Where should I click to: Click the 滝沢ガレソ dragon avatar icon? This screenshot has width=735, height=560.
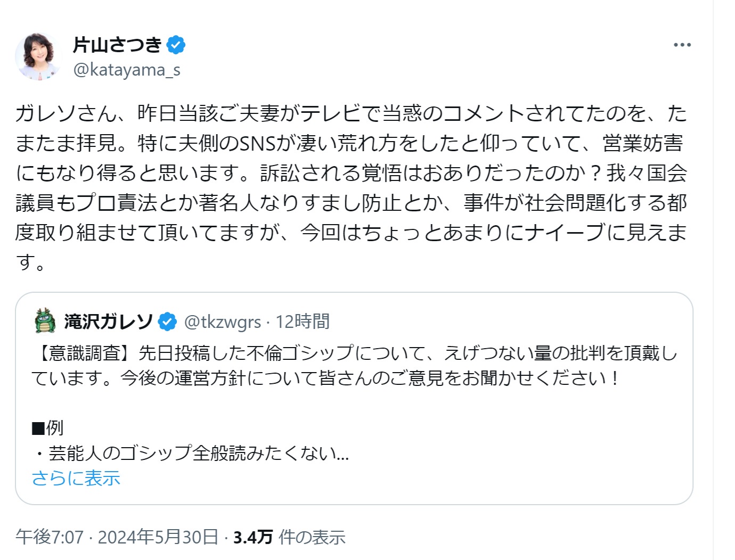coord(45,321)
